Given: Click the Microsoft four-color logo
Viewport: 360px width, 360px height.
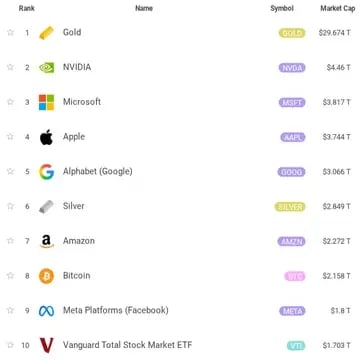Looking at the screenshot, I should (46, 102).
